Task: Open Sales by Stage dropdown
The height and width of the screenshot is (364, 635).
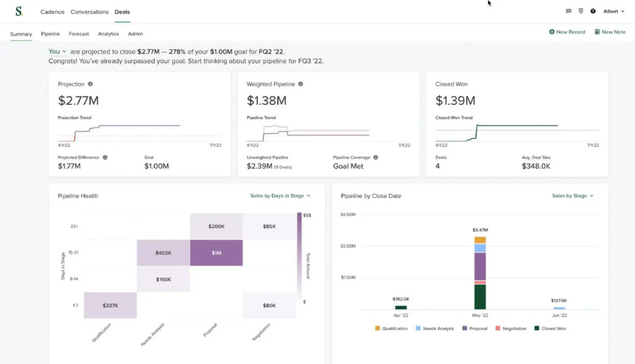Action: coord(572,195)
